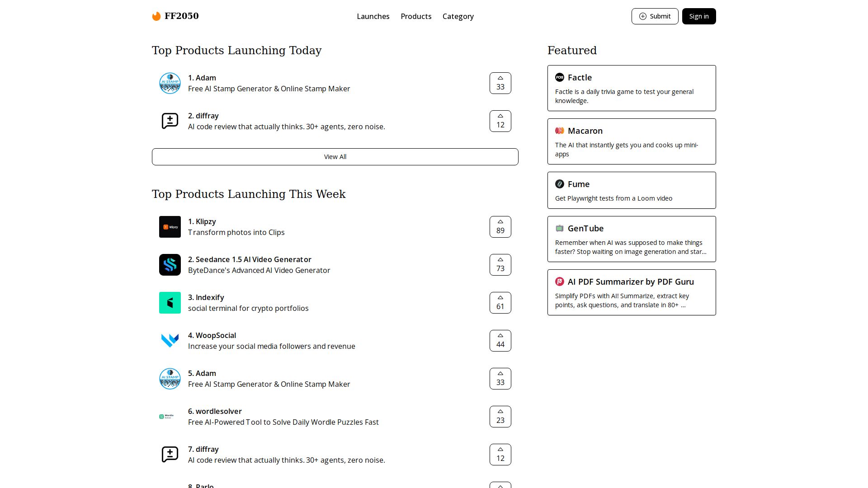Open the Launches nav item
This screenshot has height=488, width=868.
373,16
